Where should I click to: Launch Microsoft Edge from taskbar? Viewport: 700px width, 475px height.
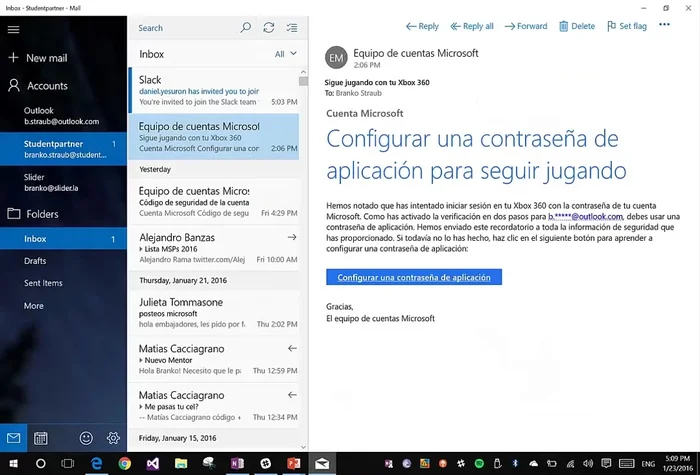point(96,463)
